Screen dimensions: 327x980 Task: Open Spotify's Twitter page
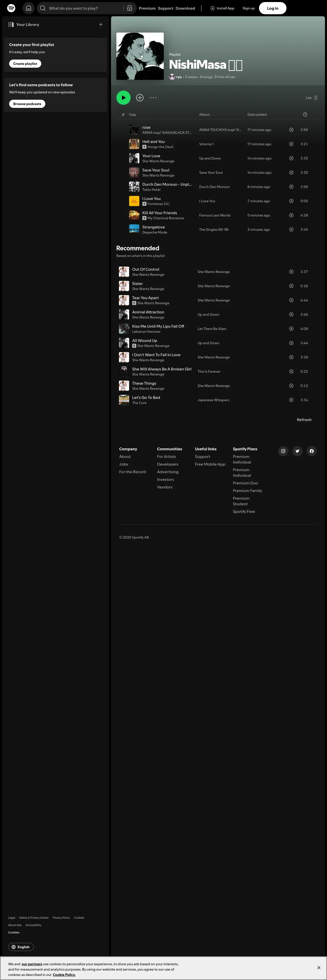[x=297, y=451]
